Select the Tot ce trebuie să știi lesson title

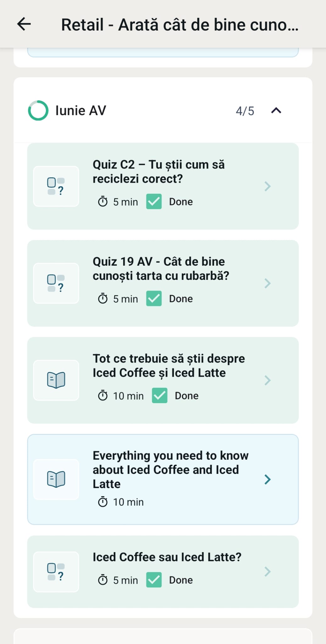(x=169, y=365)
